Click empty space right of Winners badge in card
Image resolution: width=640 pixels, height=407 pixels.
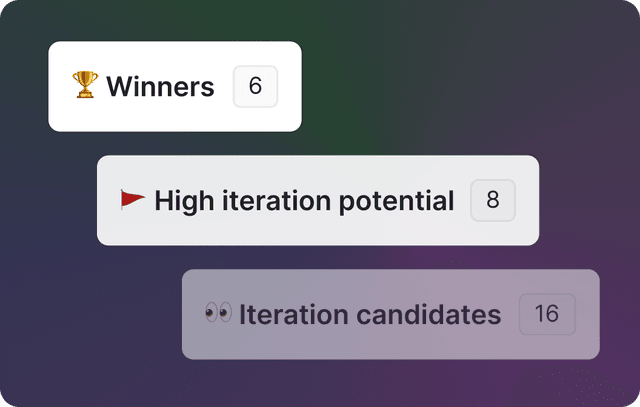(289, 86)
